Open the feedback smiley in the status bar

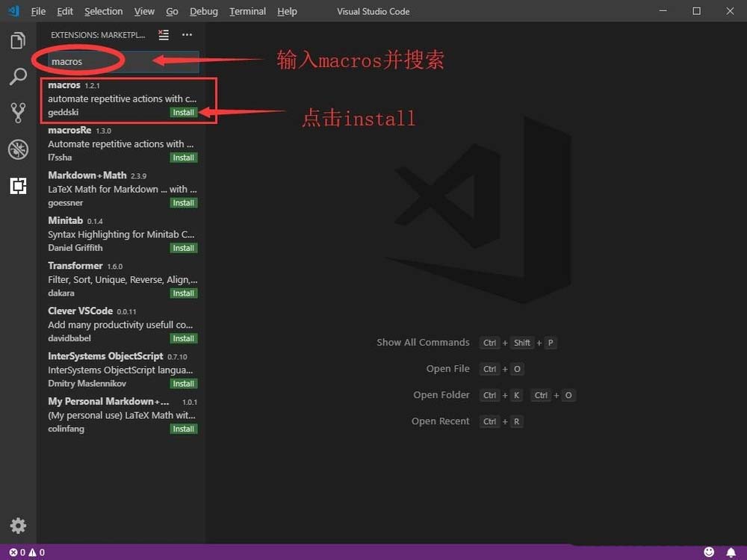point(710,552)
